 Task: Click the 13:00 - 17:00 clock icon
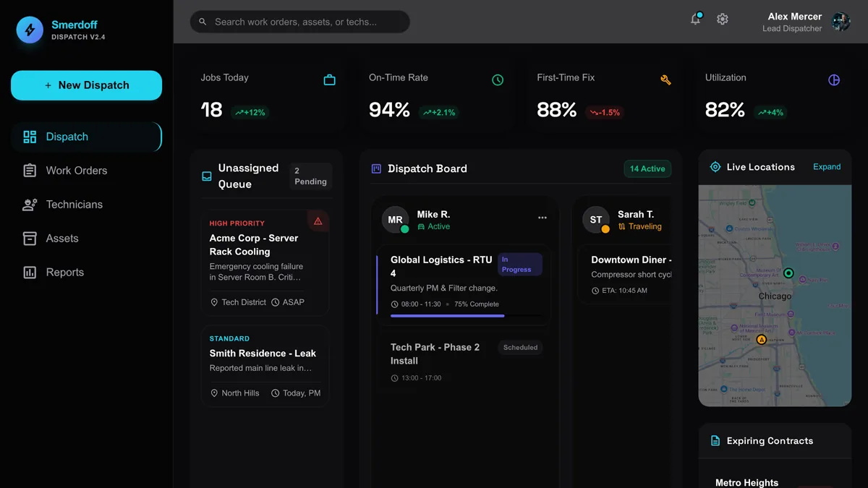(394, 378)
